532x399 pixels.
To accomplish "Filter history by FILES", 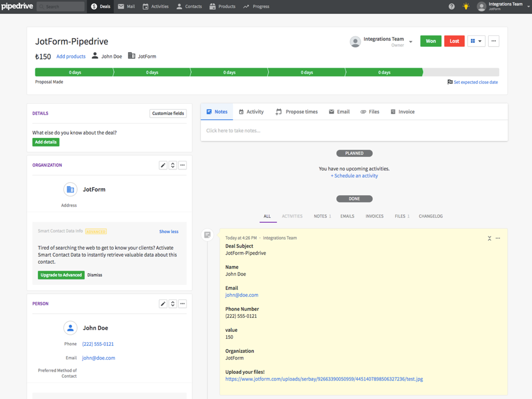I will point(402,216).
